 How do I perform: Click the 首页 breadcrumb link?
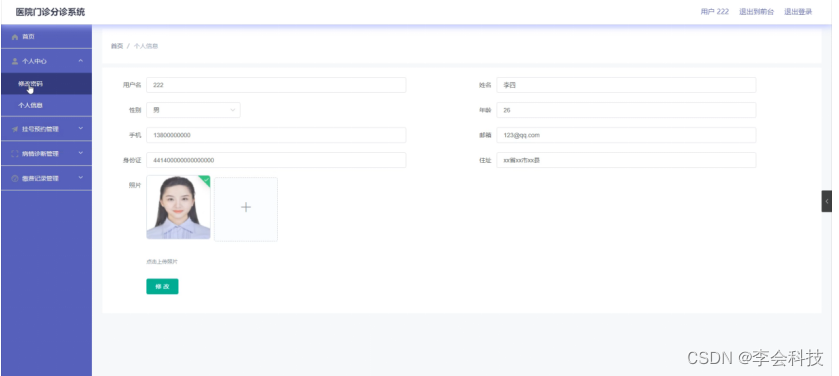point(117,46)
